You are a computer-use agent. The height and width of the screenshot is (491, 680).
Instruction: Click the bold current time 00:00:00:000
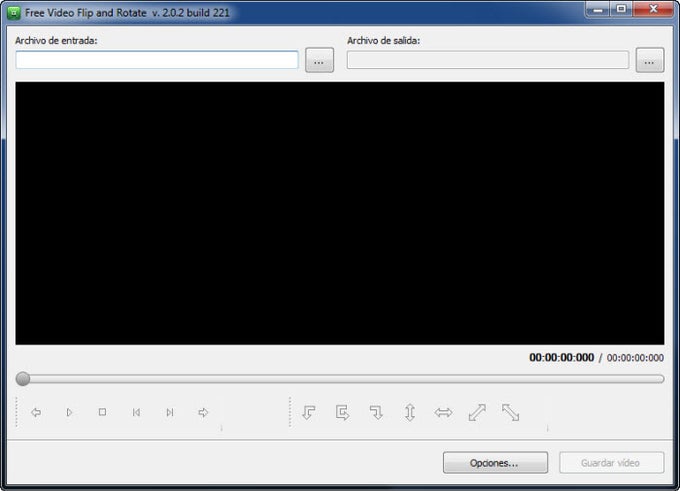click(x=562, y=357)
